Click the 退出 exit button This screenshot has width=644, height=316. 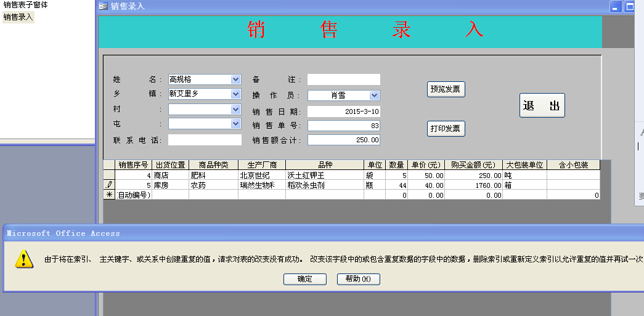tap(542, 105)
